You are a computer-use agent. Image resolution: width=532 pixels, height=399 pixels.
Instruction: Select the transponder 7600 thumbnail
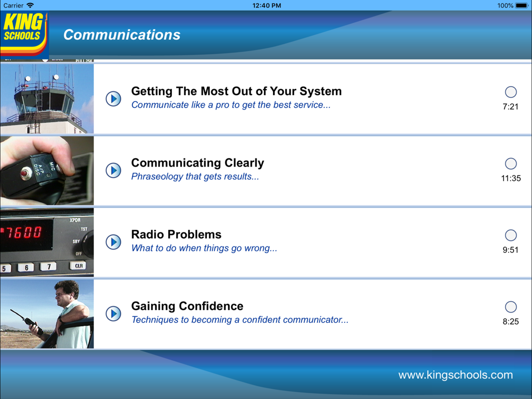[x=47, y=242]
